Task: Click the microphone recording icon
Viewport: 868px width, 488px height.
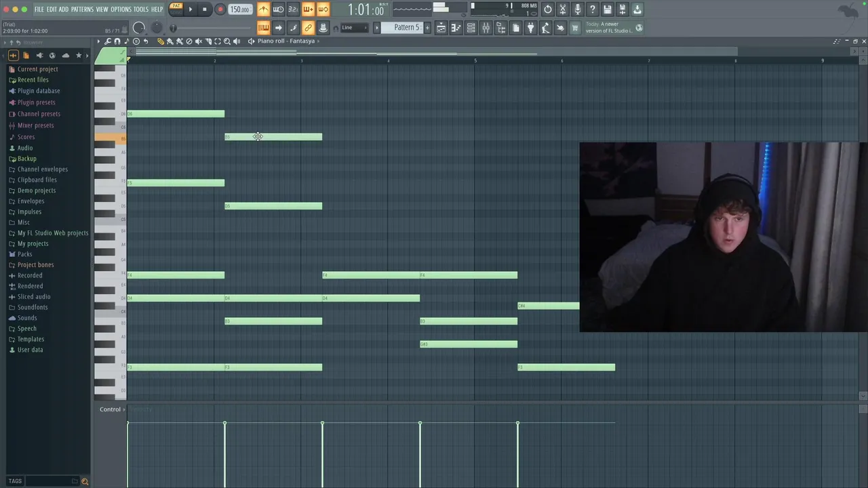Action: click(x=578, y=9)
